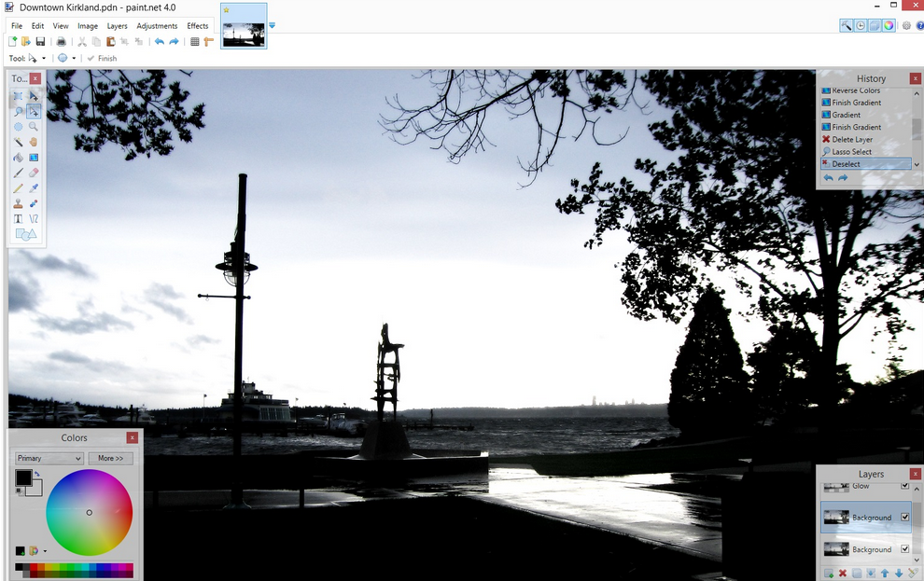Select the Lasso Select tool
Viewport: 924px width, 581px height.
point(19,111)
